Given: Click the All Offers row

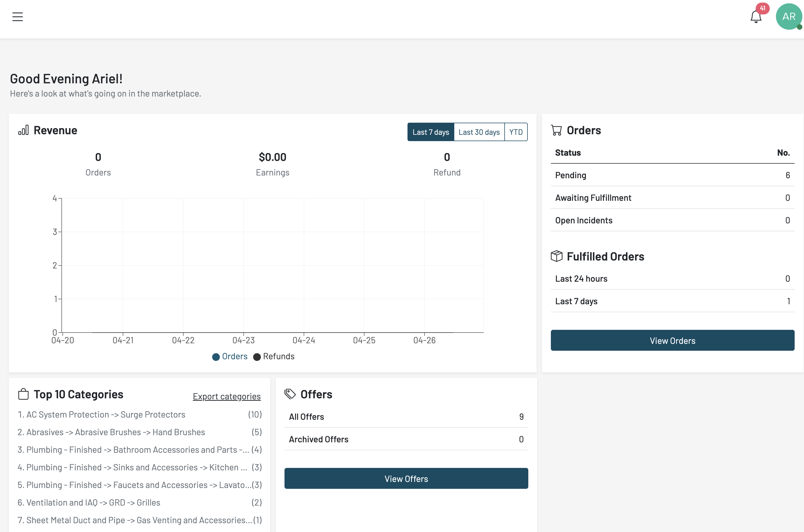Looking at the screenshot, I should [x=406, y=417].
